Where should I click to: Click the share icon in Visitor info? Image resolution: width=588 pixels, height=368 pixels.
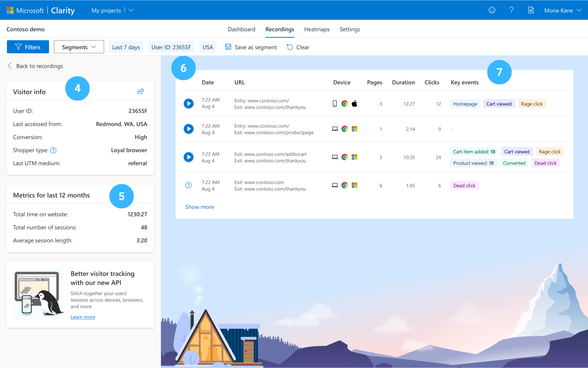point(140,91)
